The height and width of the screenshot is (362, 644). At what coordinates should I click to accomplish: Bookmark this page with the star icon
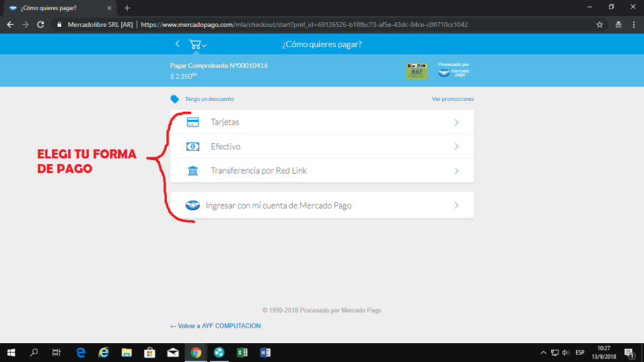click(x=600, y=25)
